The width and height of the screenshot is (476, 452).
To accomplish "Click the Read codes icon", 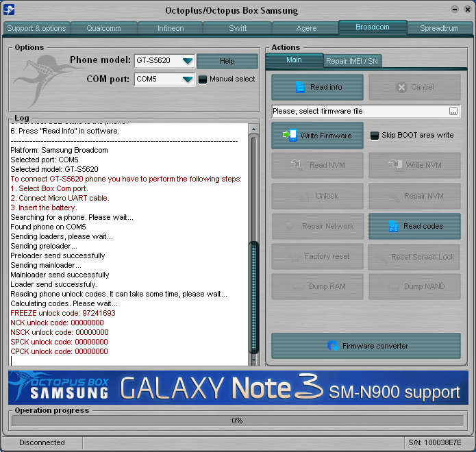I will point(393,226).
